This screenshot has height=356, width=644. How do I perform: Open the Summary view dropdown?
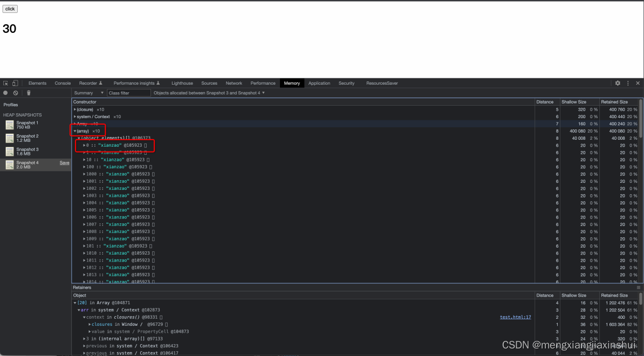[88, 93]
